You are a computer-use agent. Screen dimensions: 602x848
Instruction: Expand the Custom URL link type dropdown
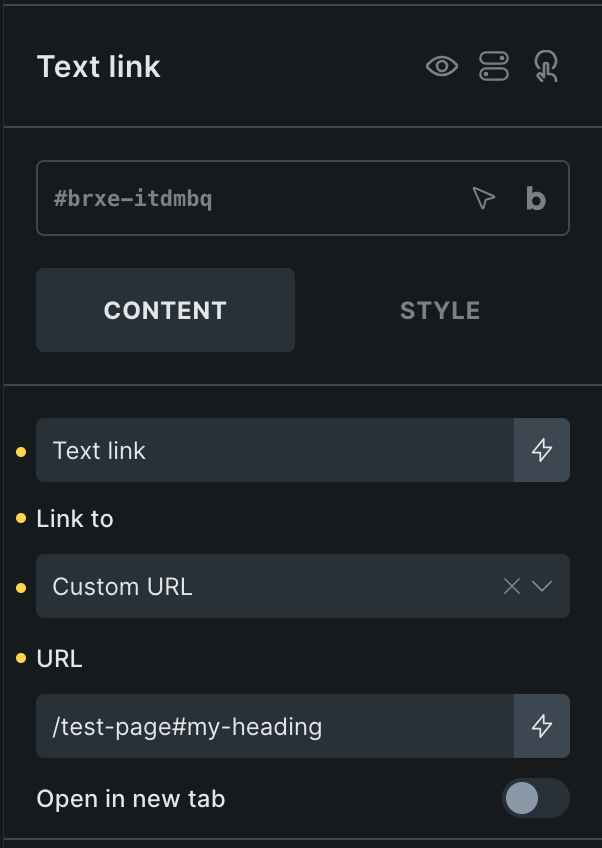tap(543, 586)
